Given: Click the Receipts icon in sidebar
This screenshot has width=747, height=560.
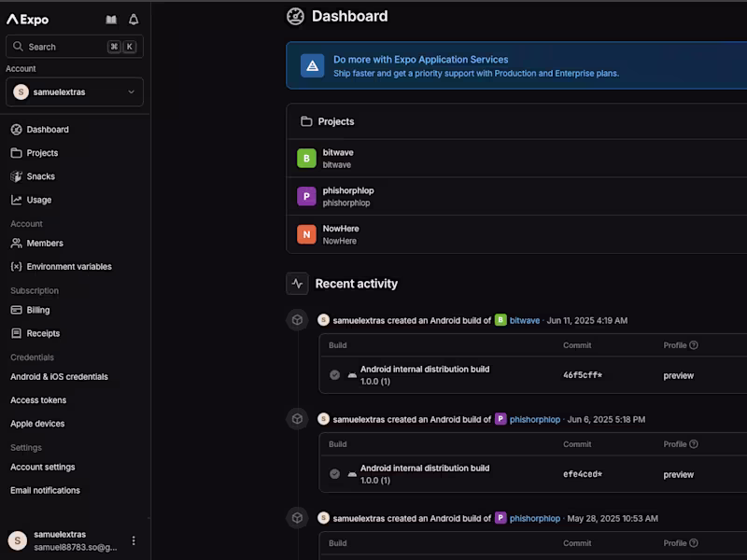Looking at the screenshot, I should tap(16, 333).
